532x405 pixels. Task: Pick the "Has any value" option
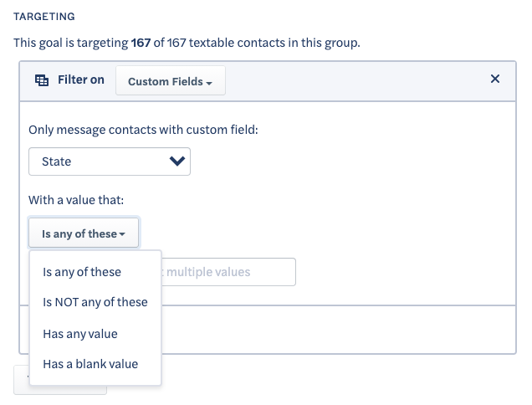pos(80,334)
